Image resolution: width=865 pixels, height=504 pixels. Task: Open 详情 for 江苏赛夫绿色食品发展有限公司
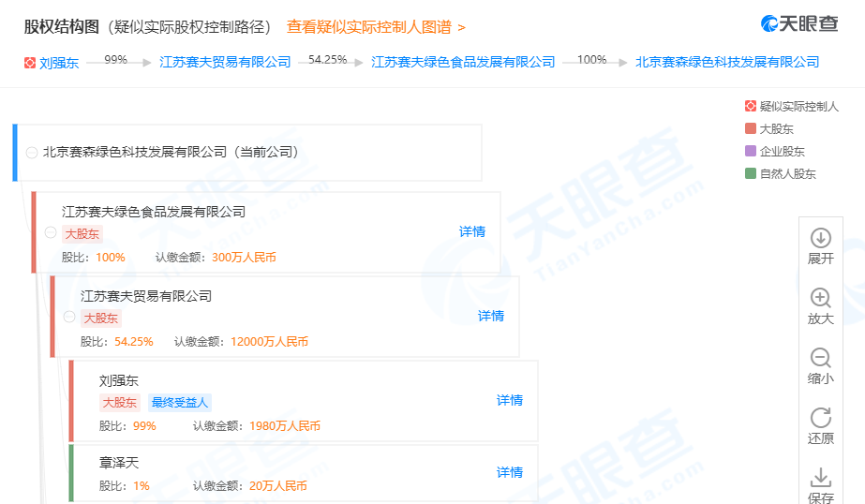click(x=472, y=231)
